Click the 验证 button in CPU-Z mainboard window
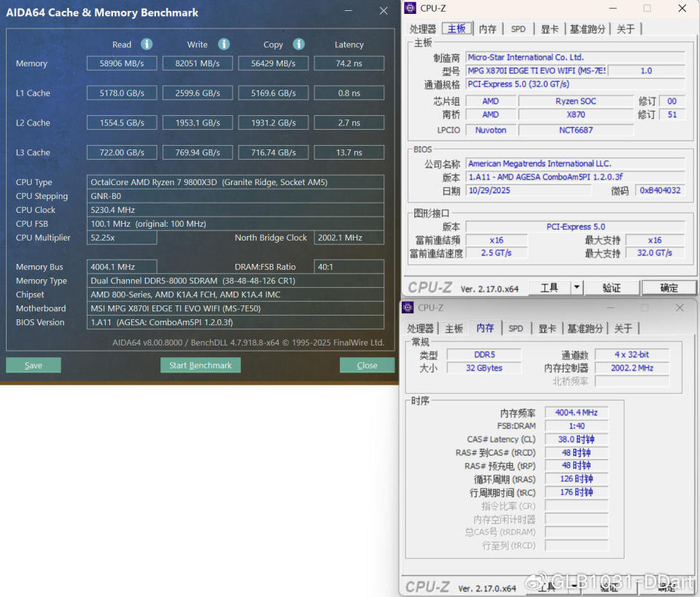 pyautogui.click(x=612, y=288)
